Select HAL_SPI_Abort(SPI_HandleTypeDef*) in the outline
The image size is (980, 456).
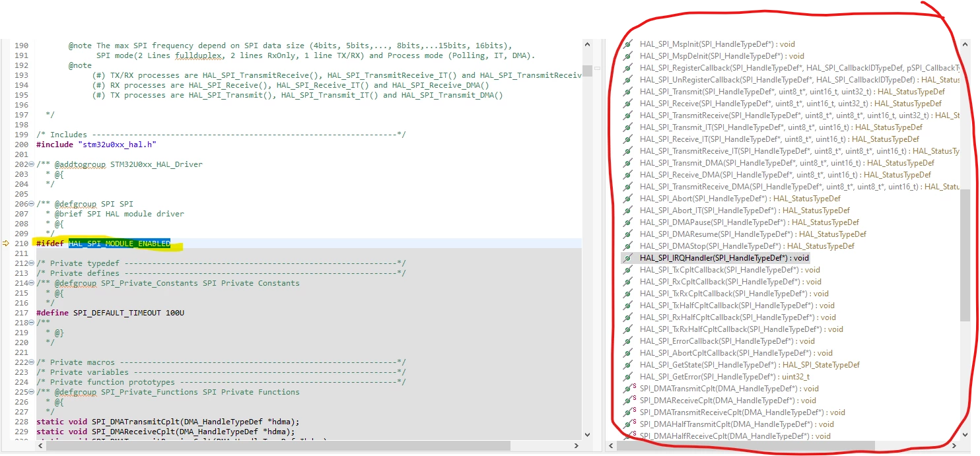pos(740,199)
